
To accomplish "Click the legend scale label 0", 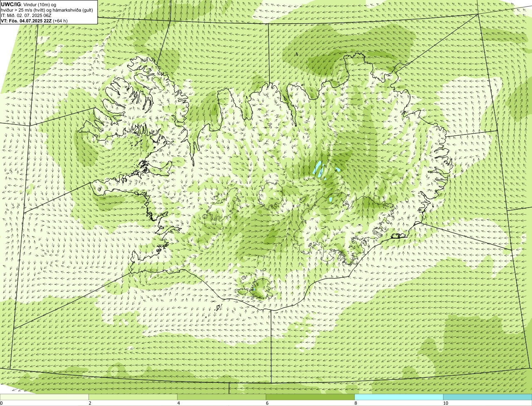I will (x=2, y=403).
